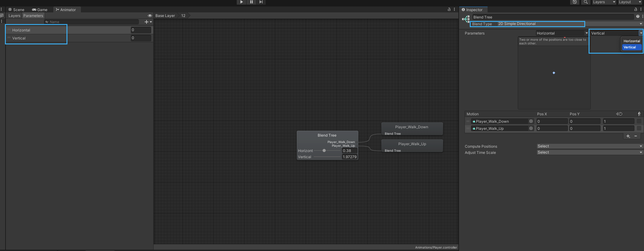Open the Undo History icon
This screenshot has height=251, width=644.
click(x=574, y=2)
